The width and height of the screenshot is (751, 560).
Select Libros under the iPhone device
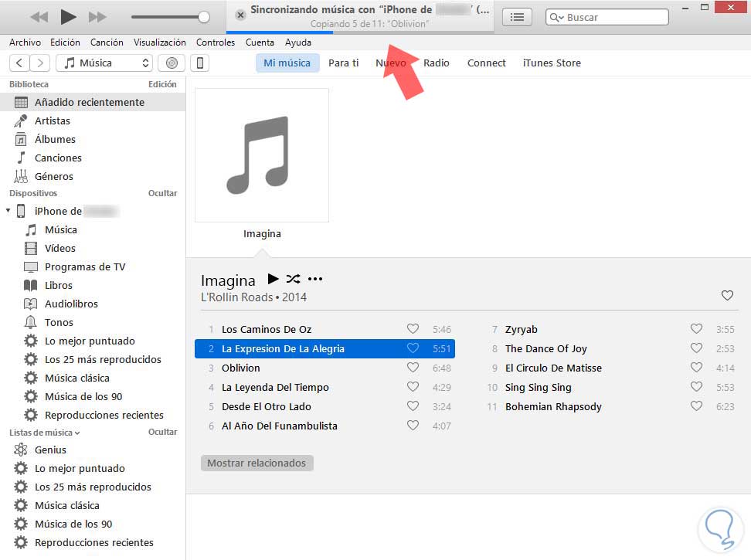coord(93,285)
